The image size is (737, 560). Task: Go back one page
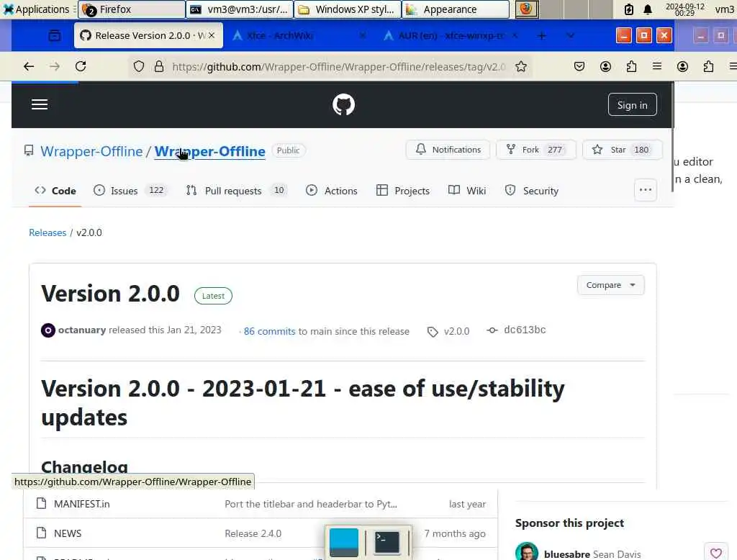(29, 67)
